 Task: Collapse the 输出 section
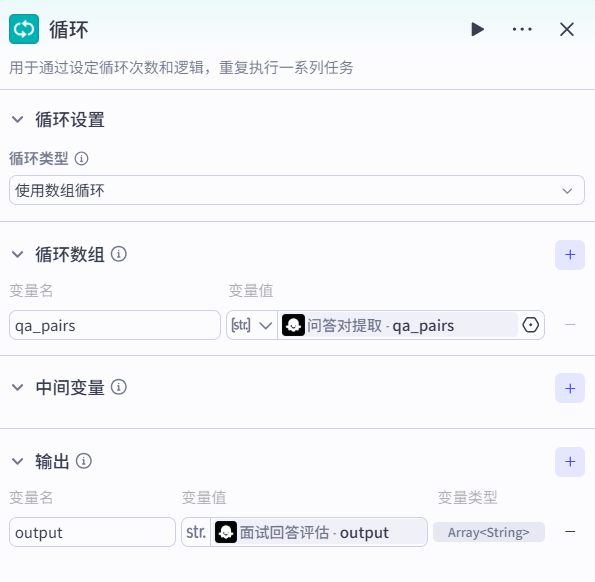17,461
